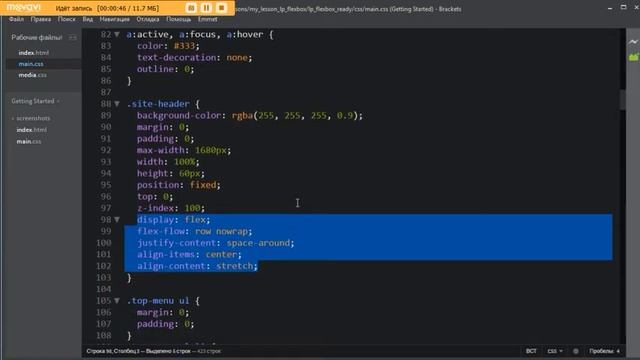This screenshot has height=360, width=640.
Task: Collapse the .top-menu ul rule at line 105
Action: click(x=117, y=301)
